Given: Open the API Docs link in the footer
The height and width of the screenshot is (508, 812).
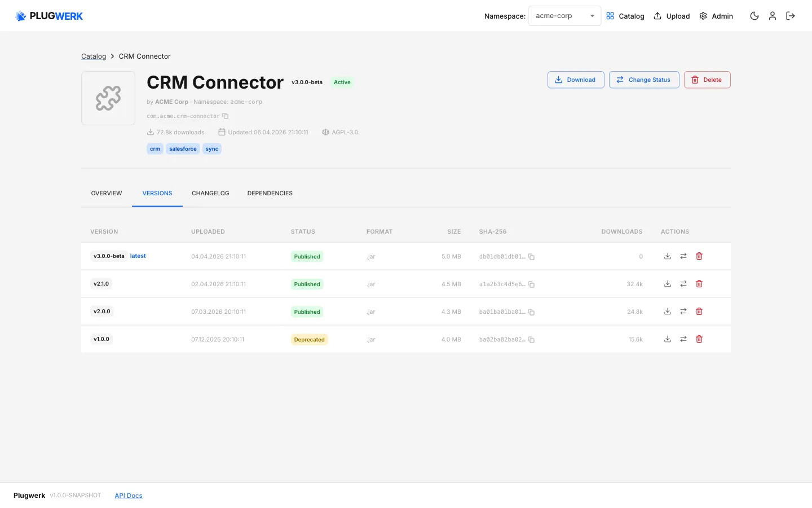Looking at the screenshot, I should click(x=128, y=495).
